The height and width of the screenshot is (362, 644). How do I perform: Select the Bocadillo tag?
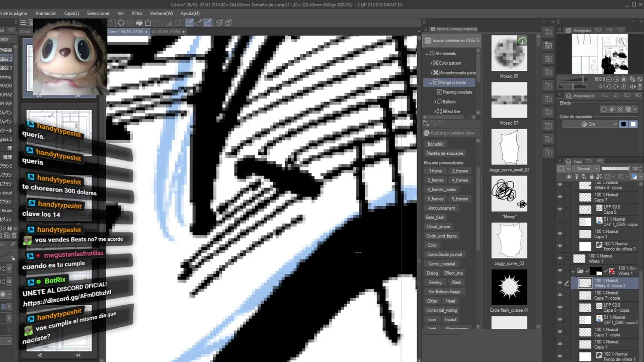coord(435,144)
